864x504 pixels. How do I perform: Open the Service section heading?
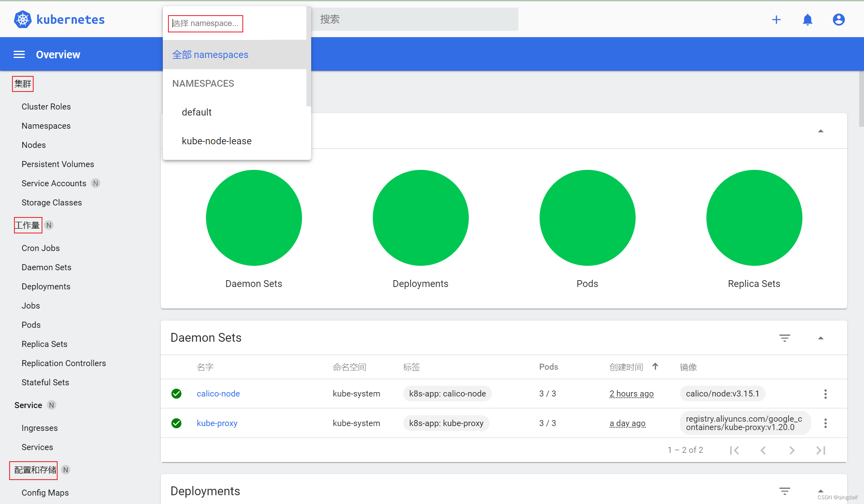[28, 405]
